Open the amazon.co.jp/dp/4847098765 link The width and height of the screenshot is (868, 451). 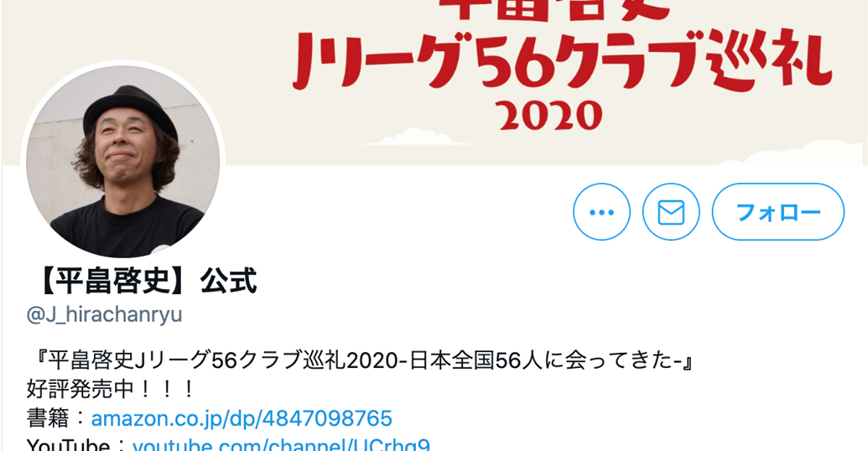click(242, 418)
